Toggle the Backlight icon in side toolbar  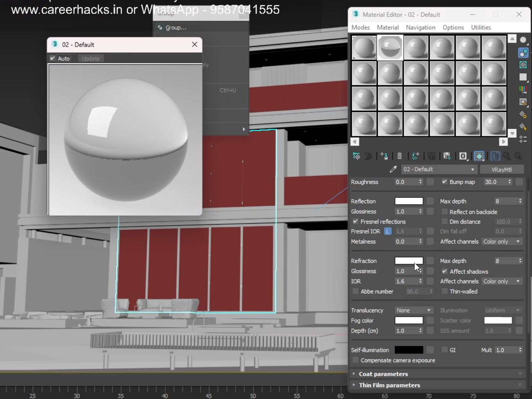[523, 52]
